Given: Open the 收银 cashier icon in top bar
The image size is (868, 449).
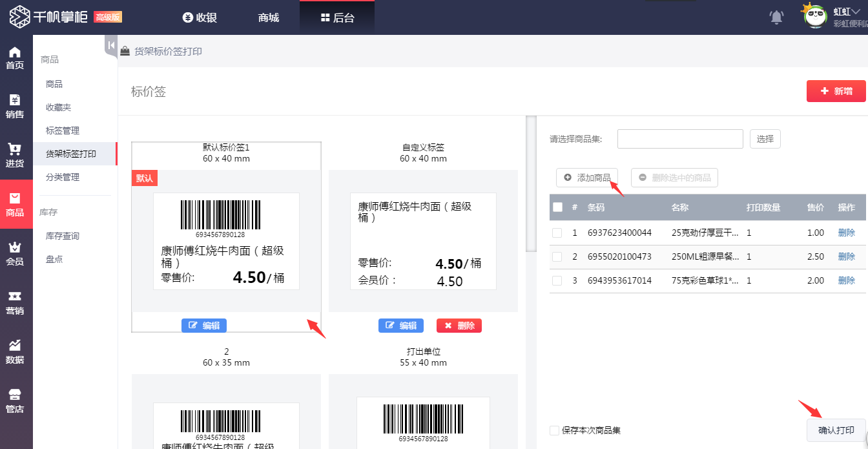Looking at the screenshot, I should [x=200, y=17].
